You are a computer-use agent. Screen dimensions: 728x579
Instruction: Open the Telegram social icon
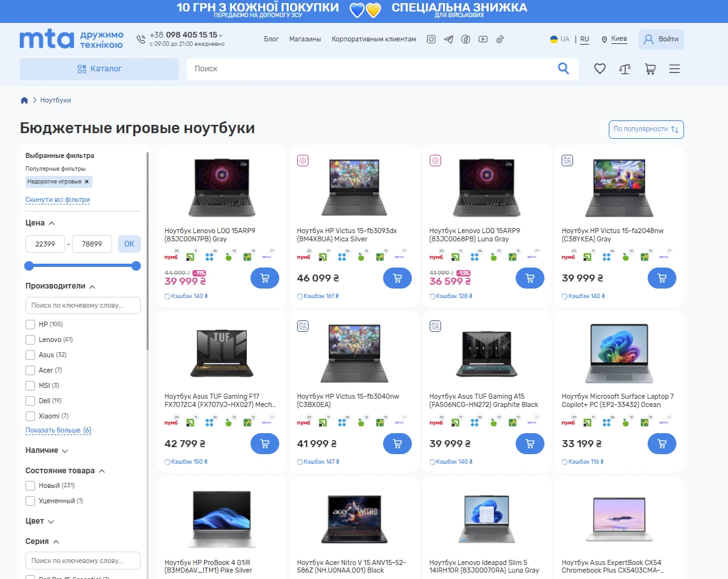pos(449,39)
